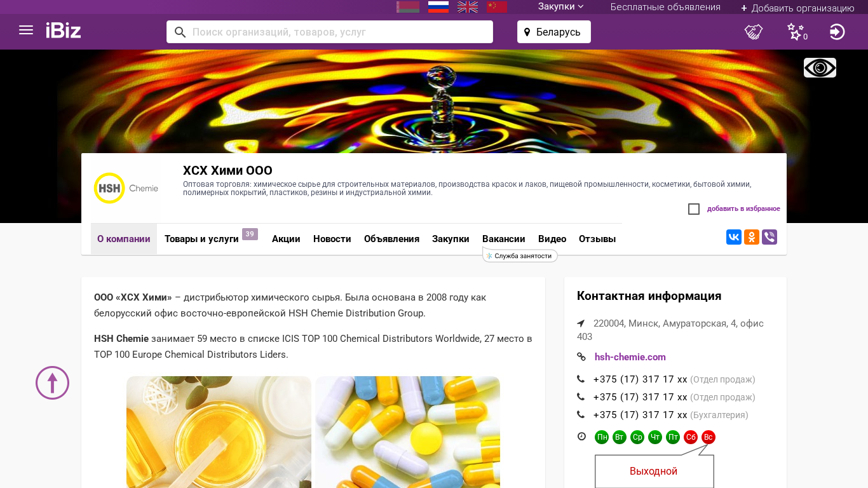This screenshot has height=488, width=868.
Task: Click the search magnifier icon
Action: point(180,32)
